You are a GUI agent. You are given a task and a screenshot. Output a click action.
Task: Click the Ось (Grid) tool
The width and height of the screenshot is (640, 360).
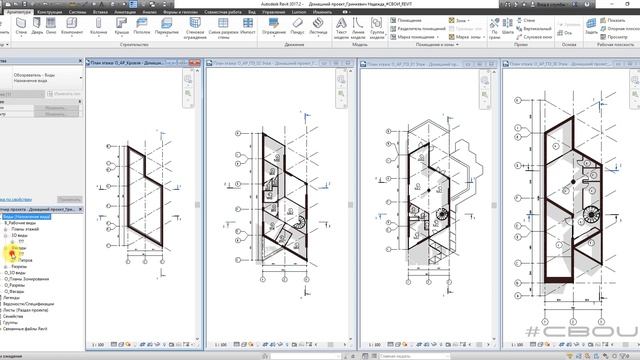tap(564, 33)
